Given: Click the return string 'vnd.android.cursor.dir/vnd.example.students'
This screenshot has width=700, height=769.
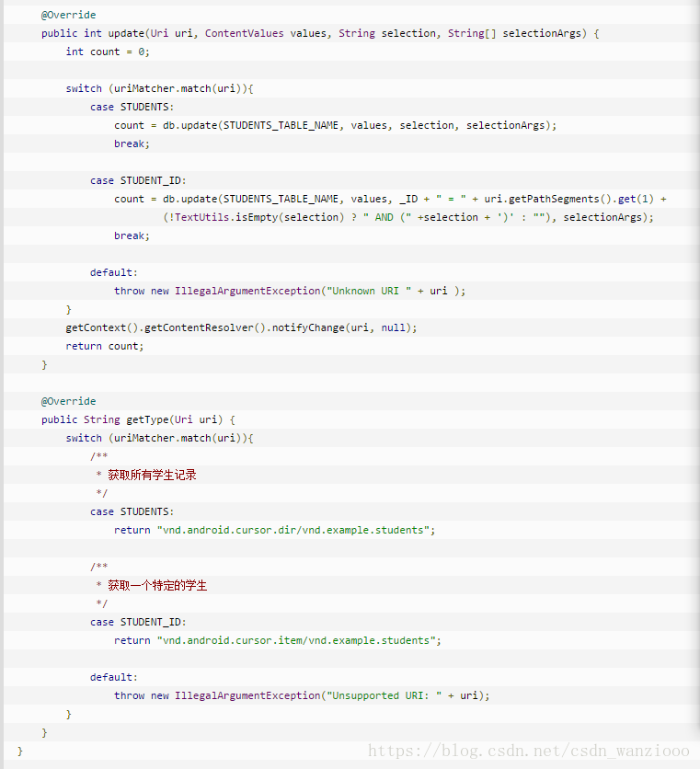Looking at the screenshot, I should (x=296, y=530).
